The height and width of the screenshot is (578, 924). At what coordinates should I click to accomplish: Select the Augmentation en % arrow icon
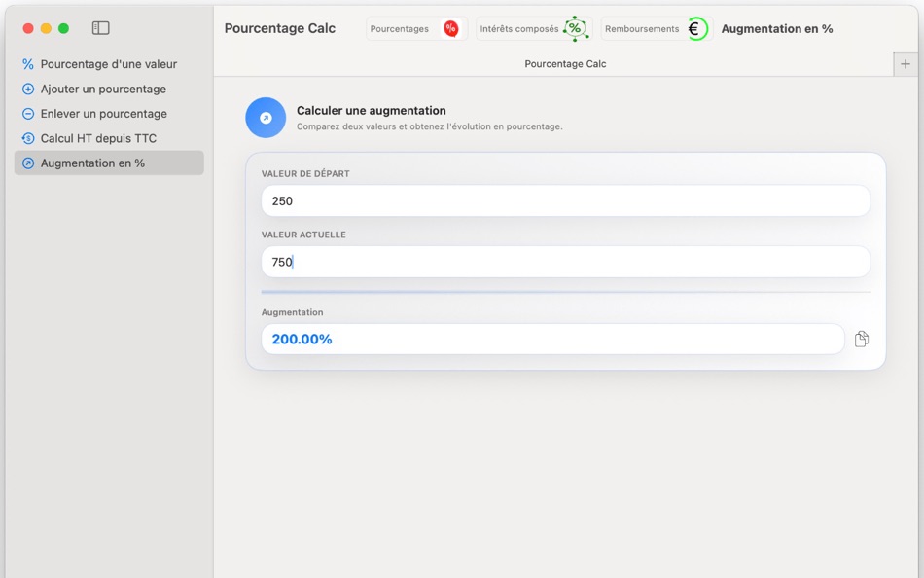[26, 163]
